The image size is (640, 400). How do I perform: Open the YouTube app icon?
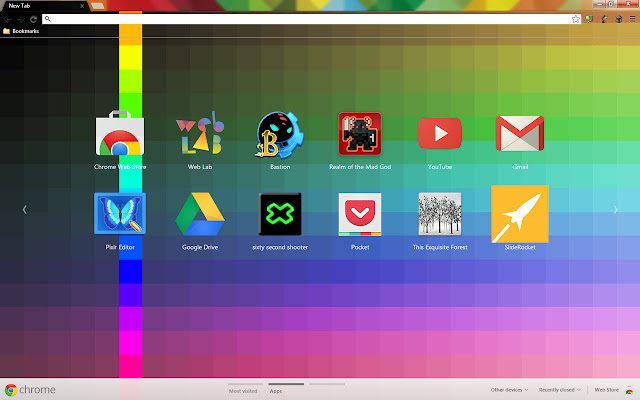click(440, 133)
